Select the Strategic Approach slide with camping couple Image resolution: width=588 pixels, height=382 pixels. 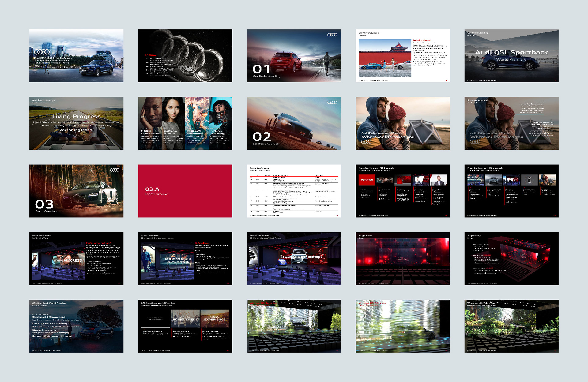tap(511, 123)
